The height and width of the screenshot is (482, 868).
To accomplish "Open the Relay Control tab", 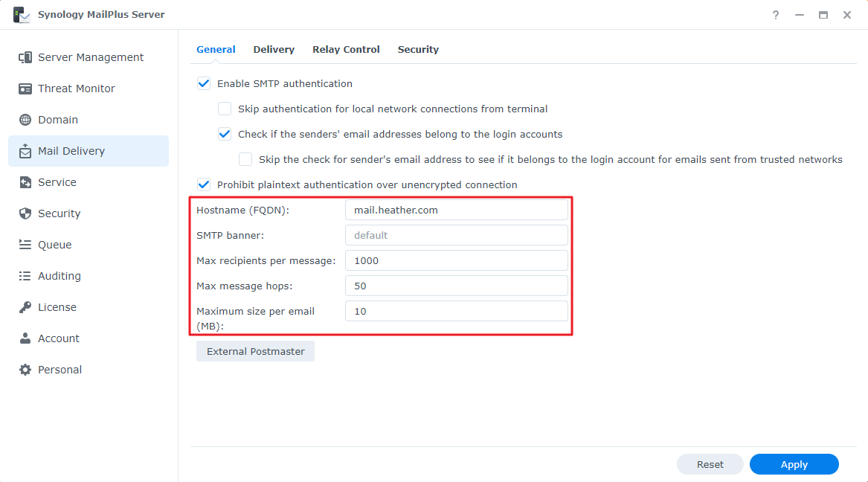I will [346, 49].
